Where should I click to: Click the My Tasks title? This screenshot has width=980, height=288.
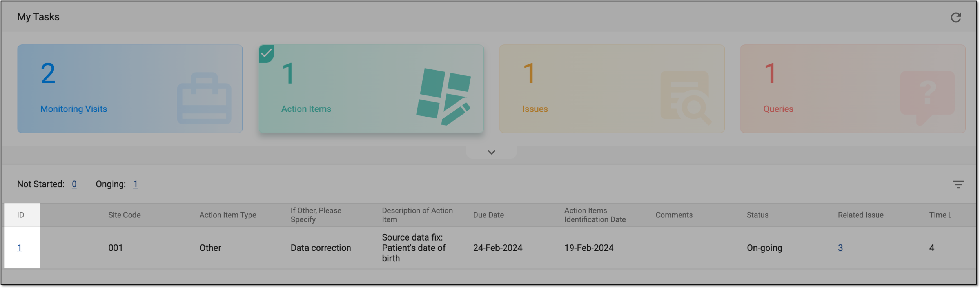pos(38,17)
